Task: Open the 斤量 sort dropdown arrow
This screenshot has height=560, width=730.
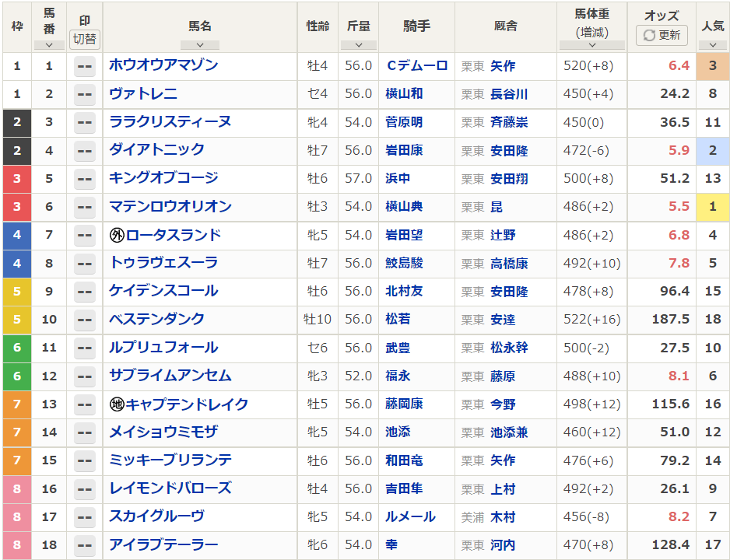Action: [359, 45]
